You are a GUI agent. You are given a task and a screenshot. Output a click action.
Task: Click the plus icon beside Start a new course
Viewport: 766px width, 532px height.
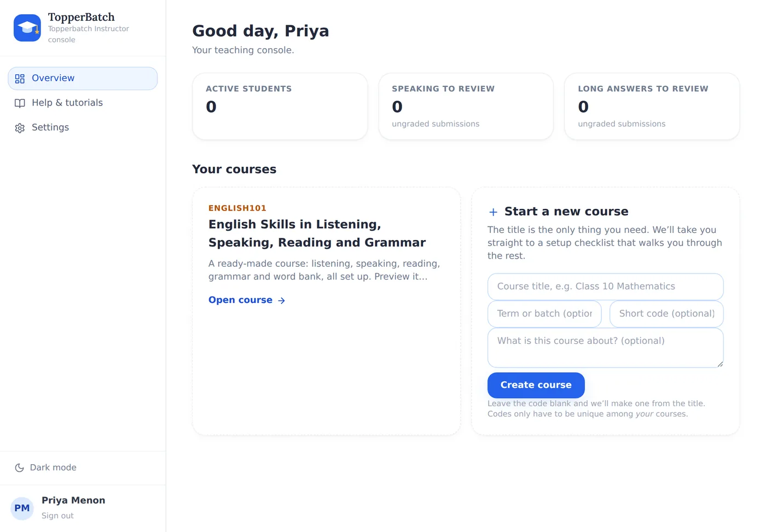click(x=493, y=212)
